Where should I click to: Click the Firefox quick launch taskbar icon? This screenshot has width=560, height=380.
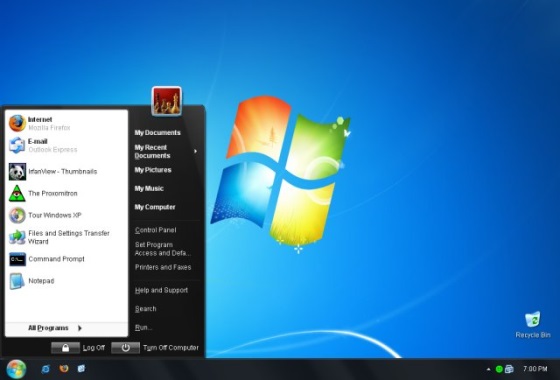(64, 369)
